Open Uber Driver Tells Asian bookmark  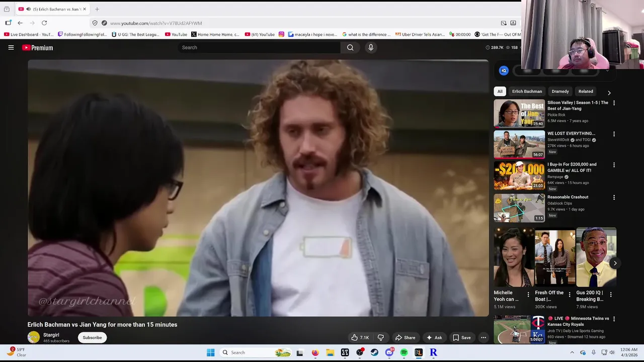point(420,35)
